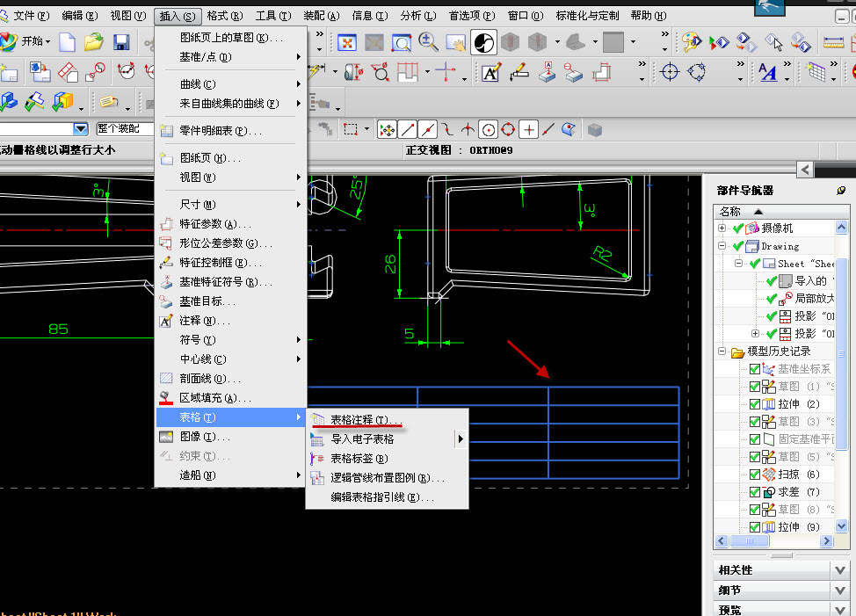Click the Fit view icon
856x616 pixels.
pos(346,42)
